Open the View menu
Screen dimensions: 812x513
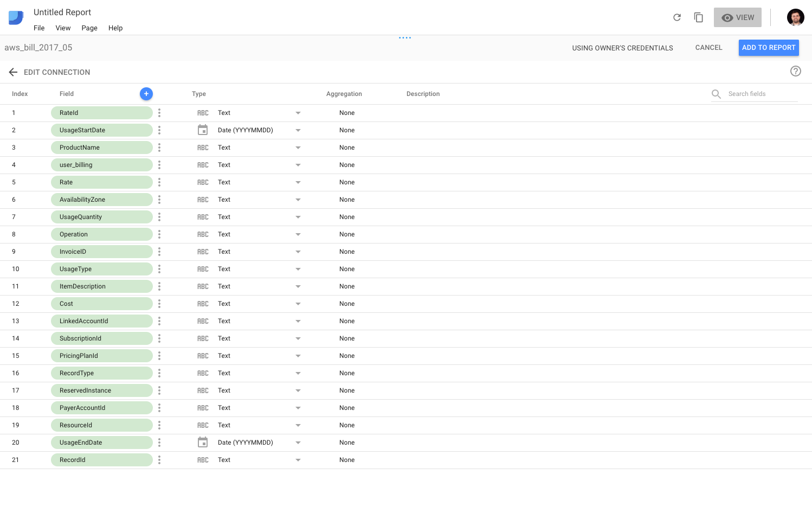coord(63,28)
